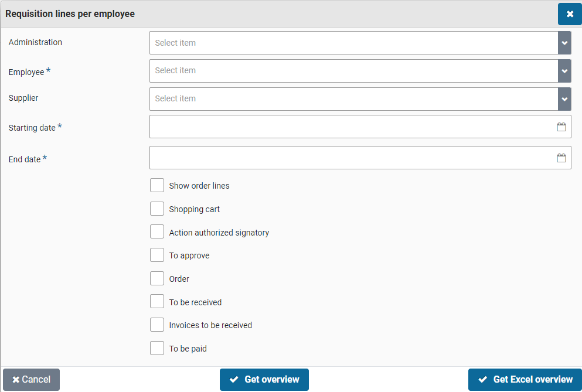This screenshot has height=392, width=582.
Task: Close dialog with the X icon
Action: 570,14
